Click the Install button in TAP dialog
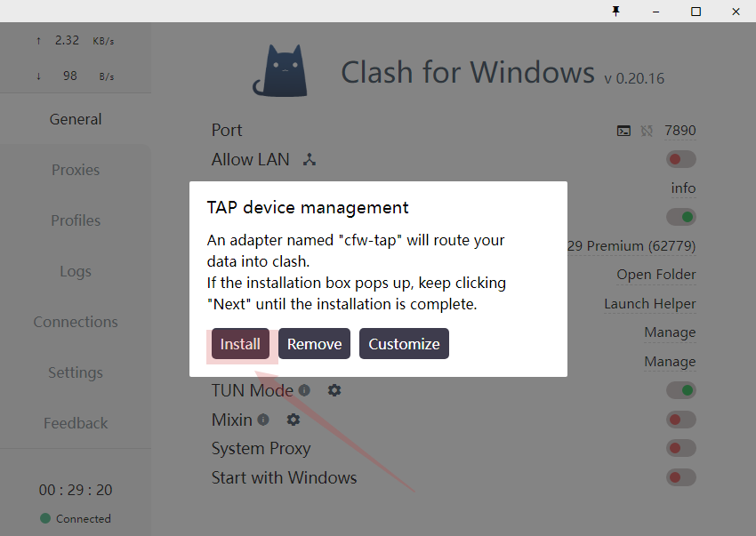Screen dimensions: 756x536 (240, 344)
